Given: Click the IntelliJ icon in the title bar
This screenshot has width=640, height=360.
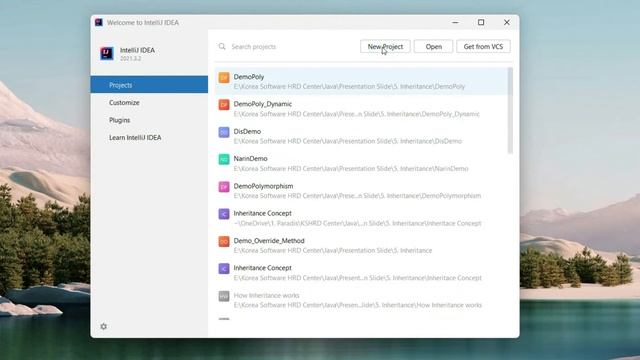Looking at the screenshot, I should 99,22.
